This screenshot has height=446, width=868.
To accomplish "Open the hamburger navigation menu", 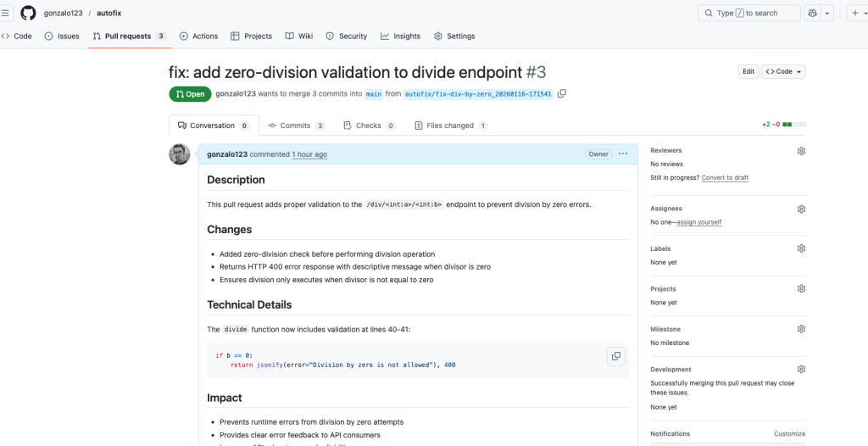I will 5,13.
